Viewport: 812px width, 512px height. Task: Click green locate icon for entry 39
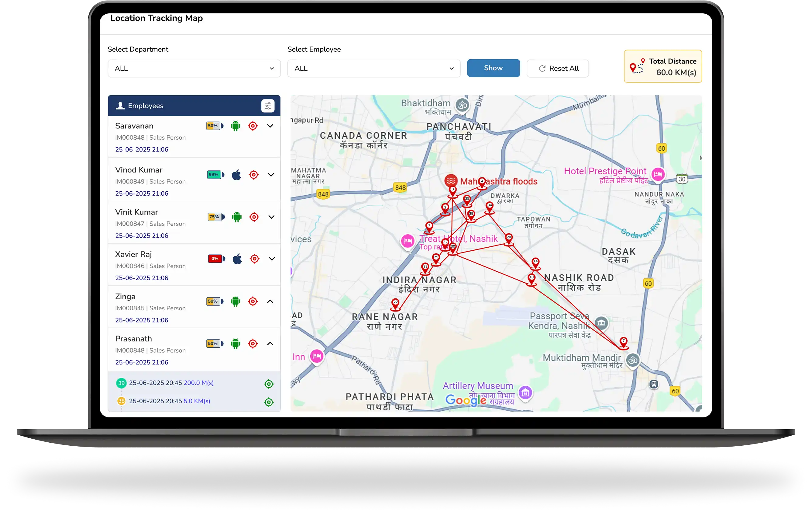tap(269, 384)
